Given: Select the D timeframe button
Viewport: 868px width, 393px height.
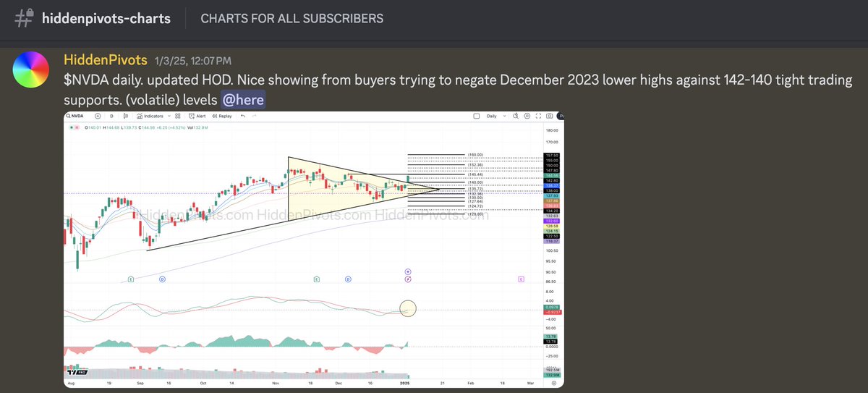Looking at the screenshot, I should click(x=111, y=116).
